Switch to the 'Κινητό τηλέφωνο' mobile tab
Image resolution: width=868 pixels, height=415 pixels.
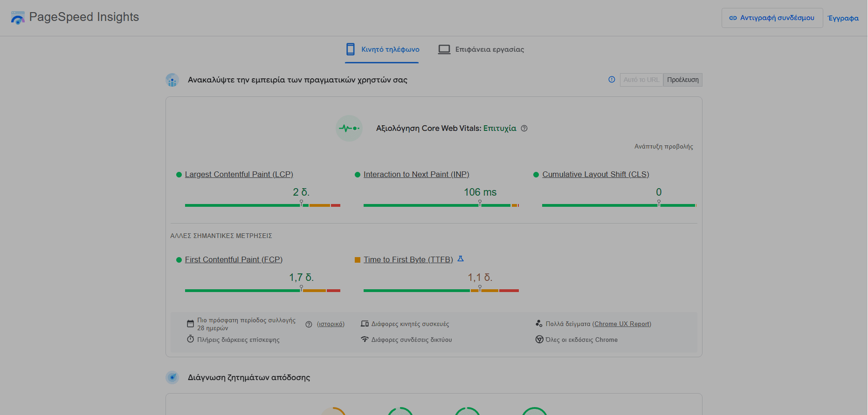click(x=382, y=49)
